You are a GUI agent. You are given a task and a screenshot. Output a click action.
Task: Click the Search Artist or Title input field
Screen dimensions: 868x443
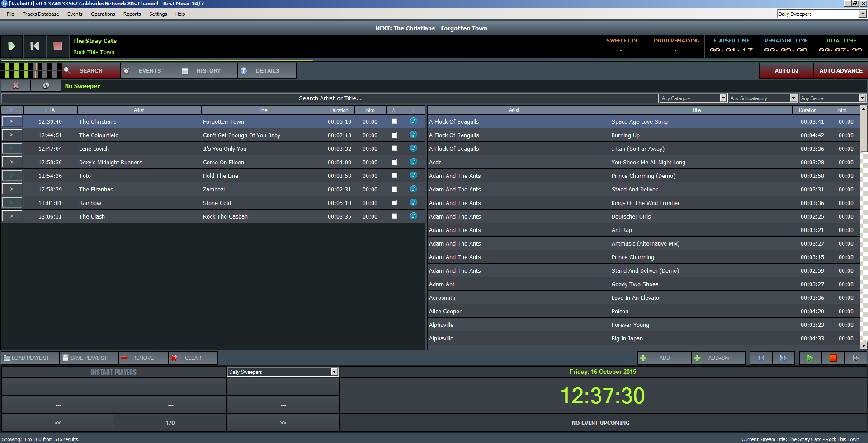(330, 98)
